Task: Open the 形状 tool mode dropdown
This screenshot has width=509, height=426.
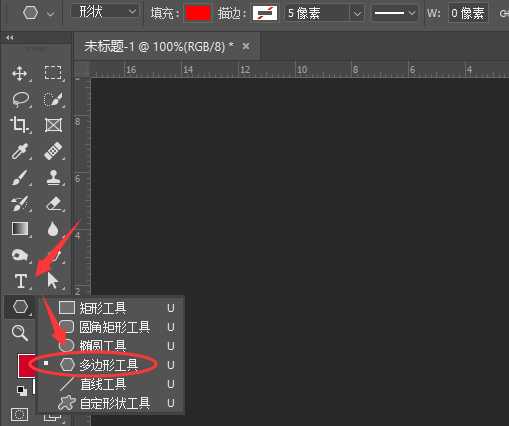Action: (x=104, y=12)
